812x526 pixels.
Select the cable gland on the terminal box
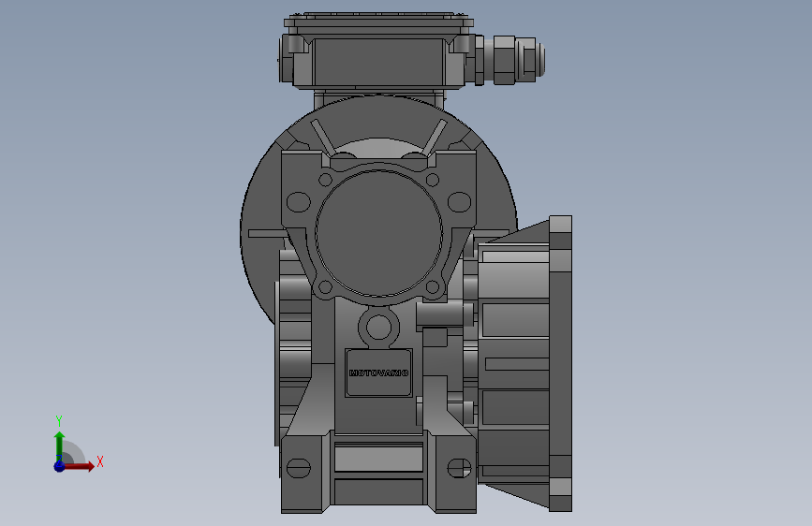(x=510, y=60)
